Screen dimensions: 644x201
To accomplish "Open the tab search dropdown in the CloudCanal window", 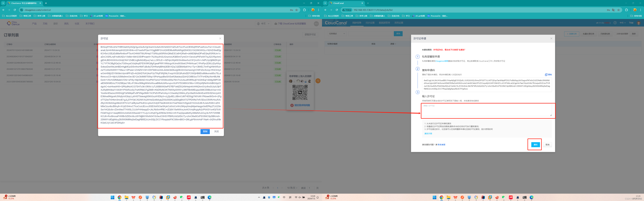I will pos(325,3).
